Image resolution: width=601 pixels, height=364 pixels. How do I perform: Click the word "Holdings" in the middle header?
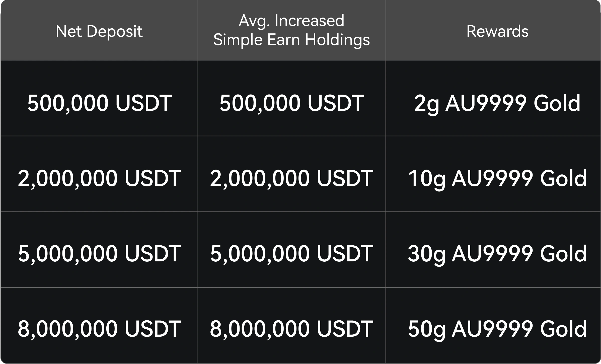[337, 40]
